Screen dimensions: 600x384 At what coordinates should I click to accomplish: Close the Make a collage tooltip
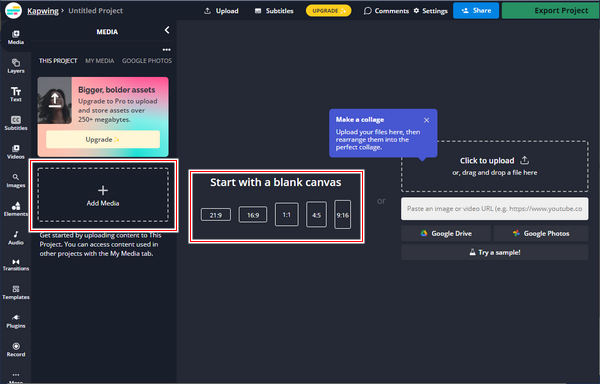click(426, 120)
